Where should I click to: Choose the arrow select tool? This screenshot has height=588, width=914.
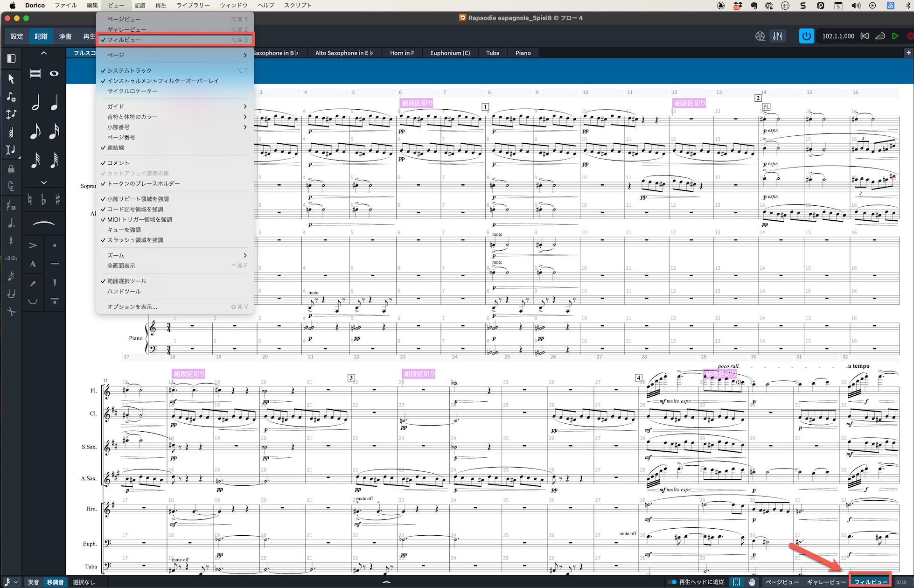coord(11,79)
